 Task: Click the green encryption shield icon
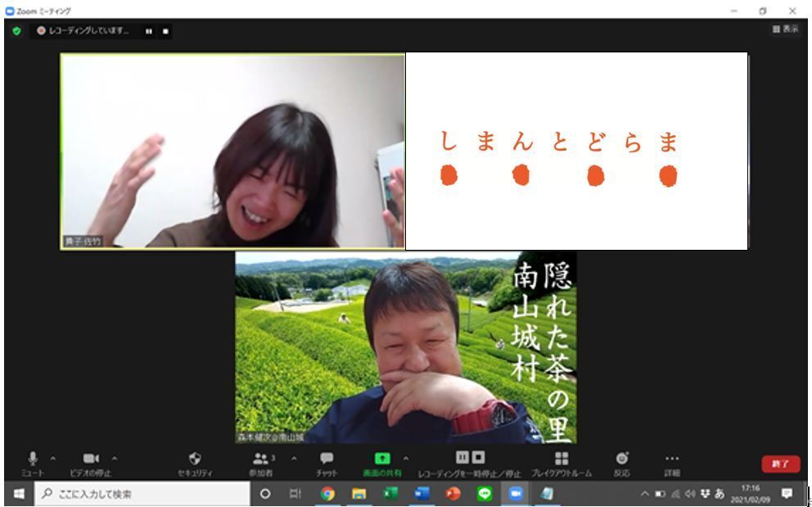pyautogui.click(x=16, y=31)
